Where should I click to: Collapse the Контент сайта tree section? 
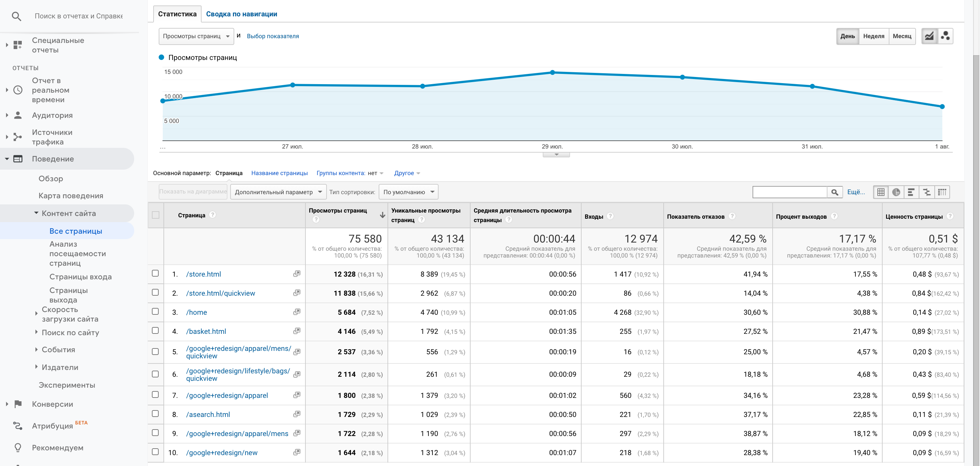[36, 213]
